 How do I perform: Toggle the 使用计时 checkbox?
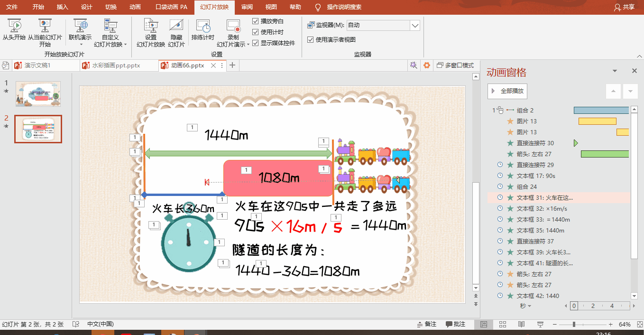point(256,32)
